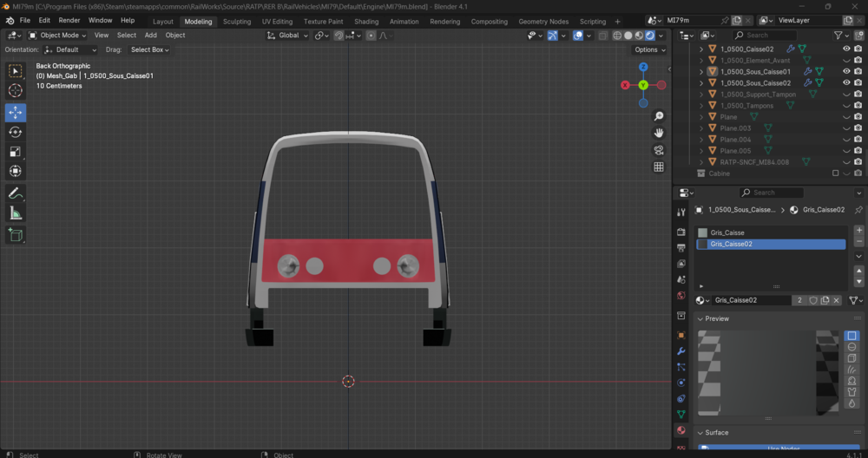Toggle visibility of 1_0500_Sous_Caisse01
Image resolution: width=868 pixels, height=458 pixels.
pyautogui.click(x=846, y=71)
